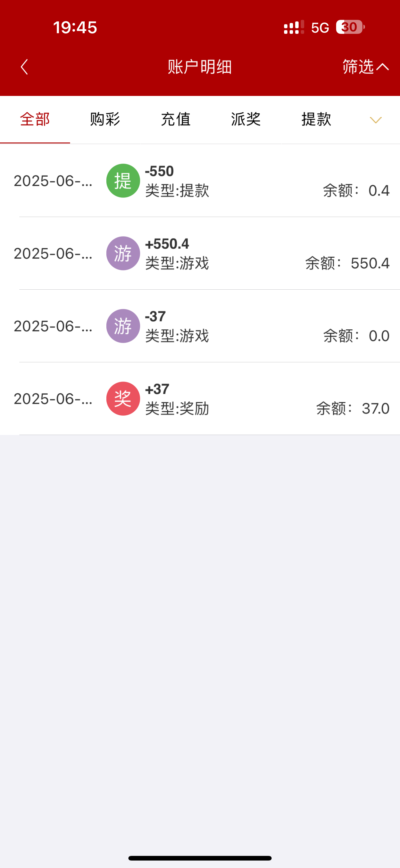Switch to the 充值 tab
Screen dimensions: 400x868
[176, 119]
